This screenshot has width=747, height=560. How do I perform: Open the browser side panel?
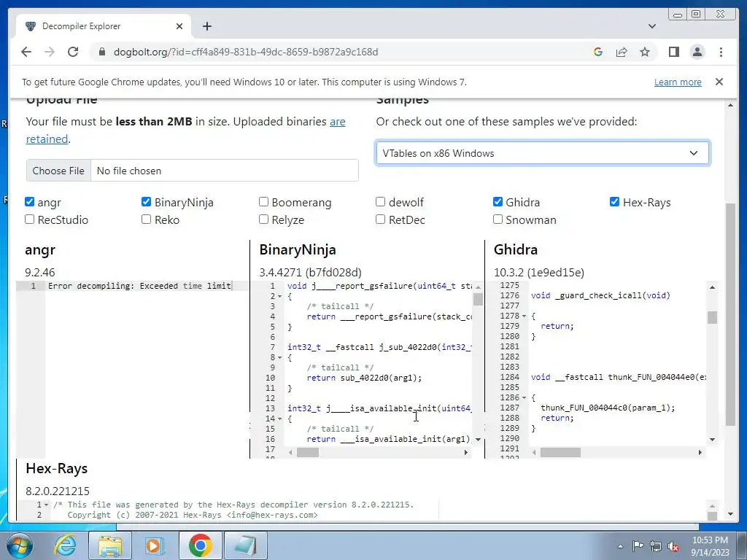pos(673,52)
